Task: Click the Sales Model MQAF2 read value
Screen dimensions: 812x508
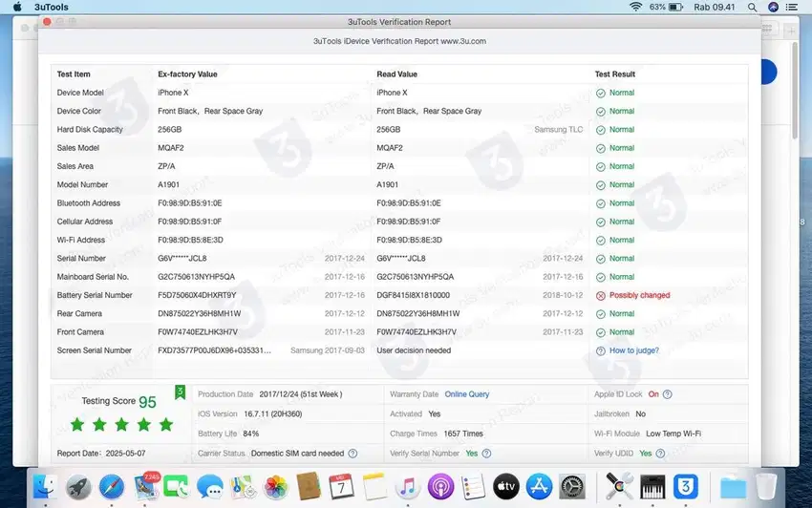Action: 390,148
